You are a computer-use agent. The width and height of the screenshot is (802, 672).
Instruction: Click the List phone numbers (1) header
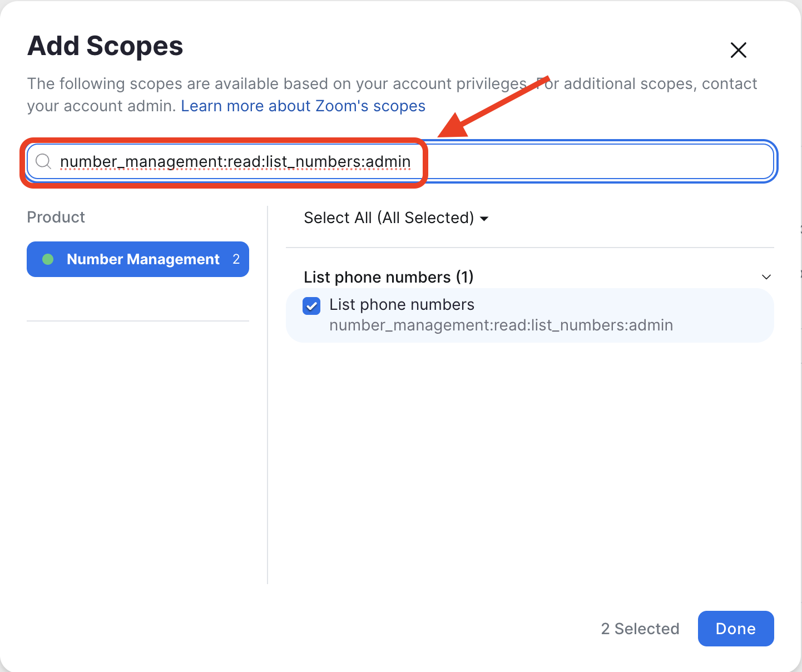388,277
